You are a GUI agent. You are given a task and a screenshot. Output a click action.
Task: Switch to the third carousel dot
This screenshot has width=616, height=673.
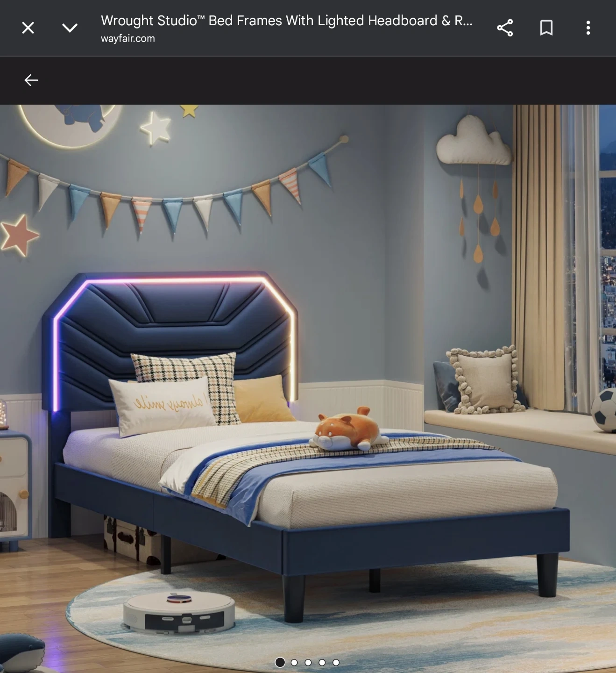click(308, 662)
